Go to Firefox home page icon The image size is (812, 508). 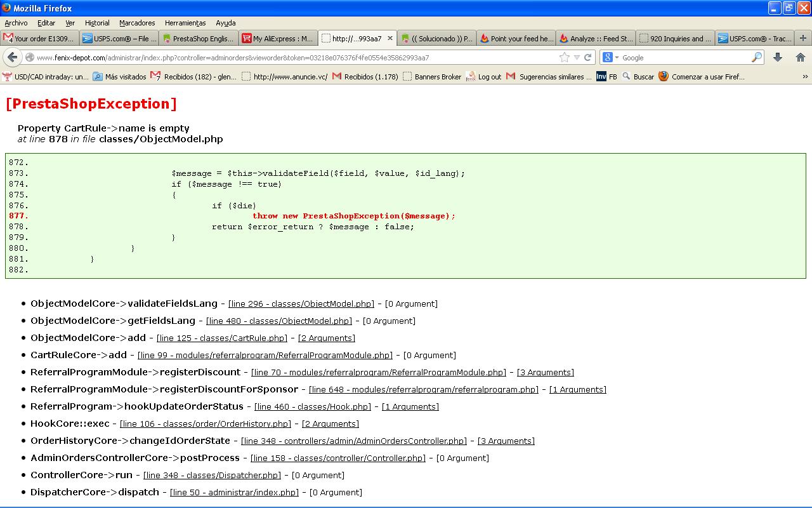coord(800,57)
